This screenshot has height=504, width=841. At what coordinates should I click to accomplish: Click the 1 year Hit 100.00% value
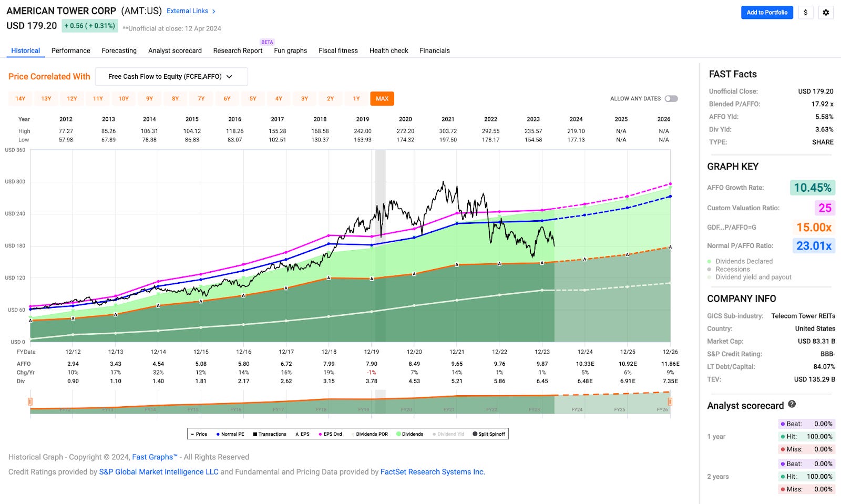[x=819, y=436]
